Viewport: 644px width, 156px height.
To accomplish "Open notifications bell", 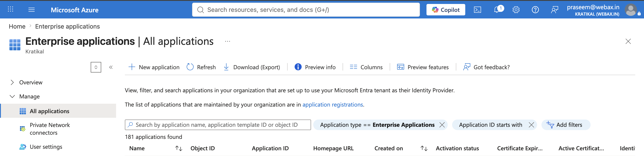I will (497, 10).
